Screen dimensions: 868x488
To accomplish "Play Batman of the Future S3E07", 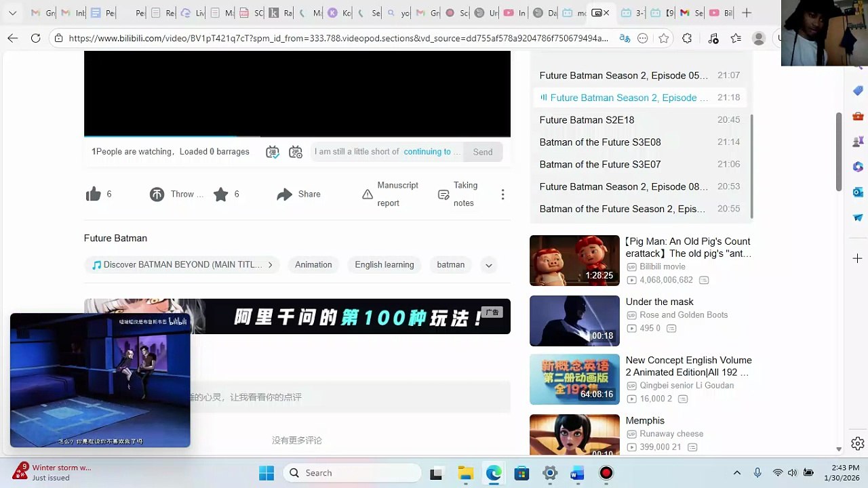I will 639,165.
